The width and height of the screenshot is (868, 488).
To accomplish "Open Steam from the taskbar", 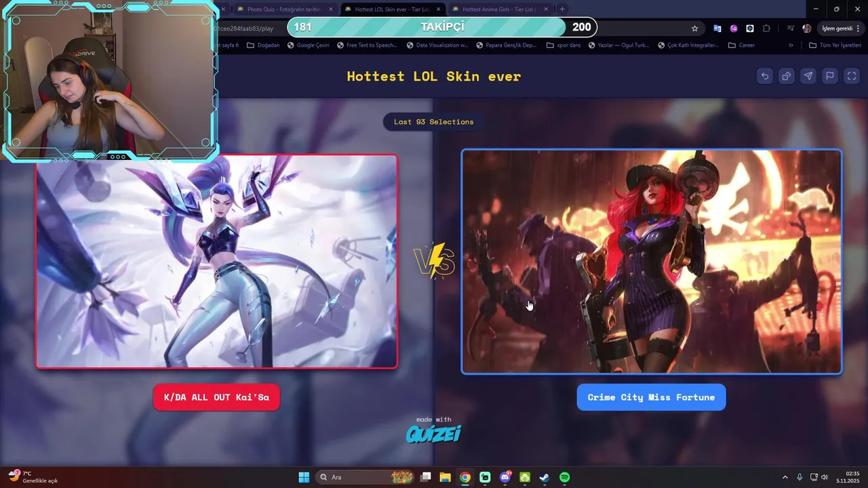I will 545,477.
